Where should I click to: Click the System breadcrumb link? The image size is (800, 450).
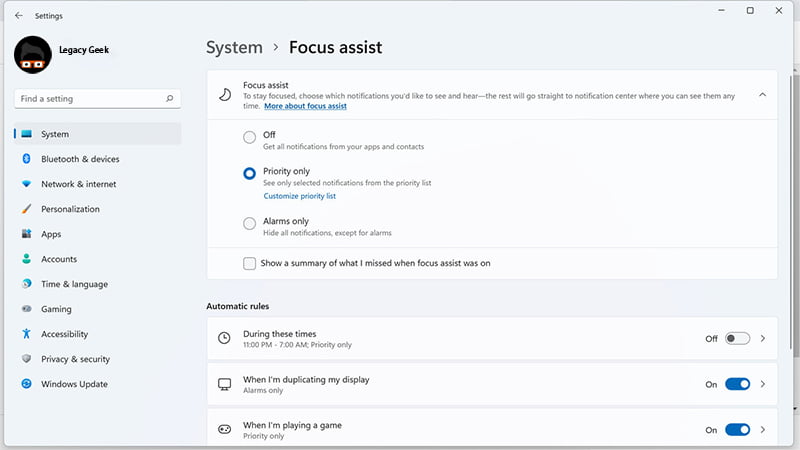pyautogui.click(x=234, y=47)
